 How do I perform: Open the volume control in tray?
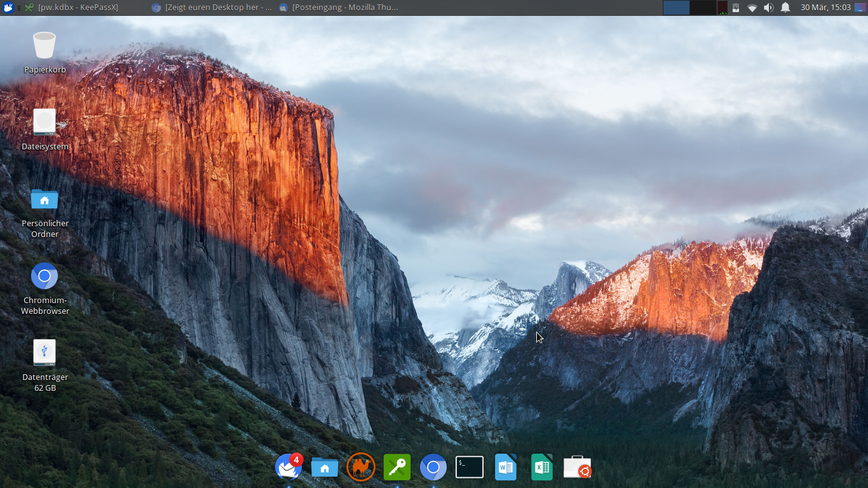click(769, 8)
